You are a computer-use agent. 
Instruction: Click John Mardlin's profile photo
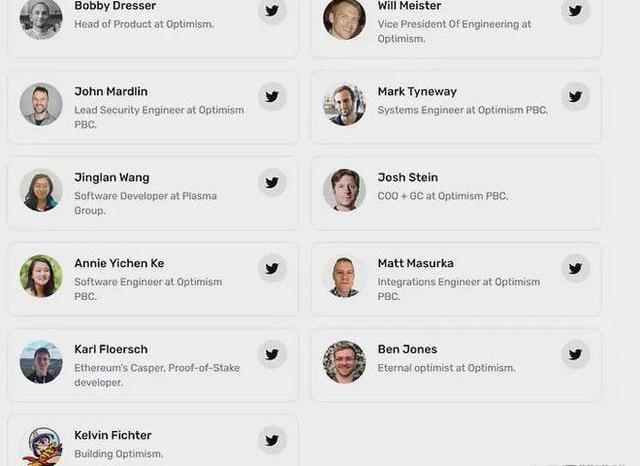tap(41, 104)
